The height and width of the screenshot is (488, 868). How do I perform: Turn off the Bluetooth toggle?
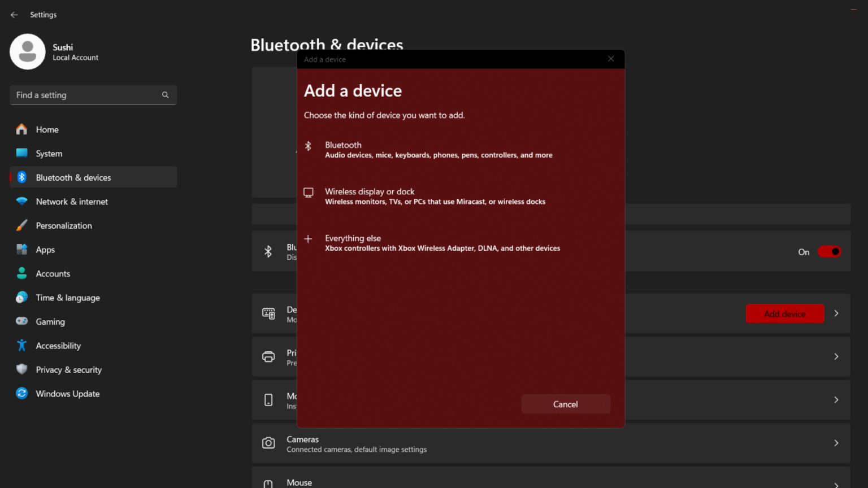(x=829, y=251)
